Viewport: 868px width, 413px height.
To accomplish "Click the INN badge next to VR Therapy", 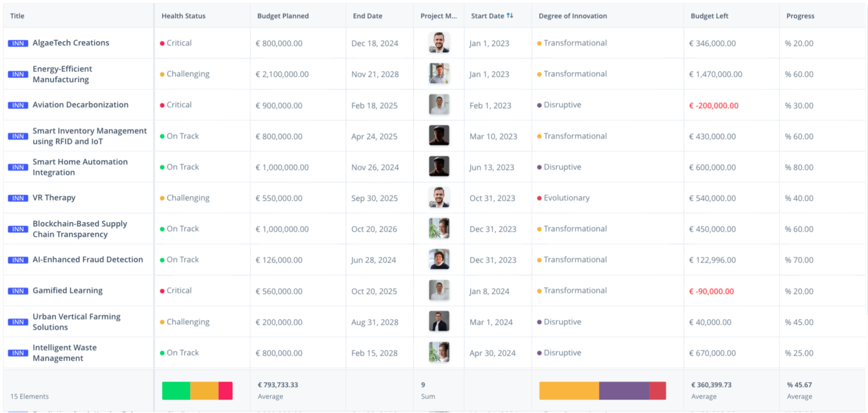I will [x=18, y=198].
